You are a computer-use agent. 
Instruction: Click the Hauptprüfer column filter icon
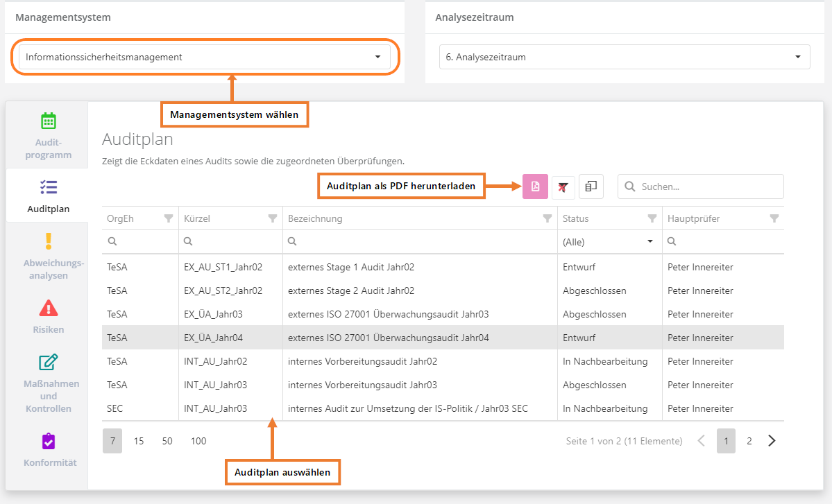click(774, 218)
